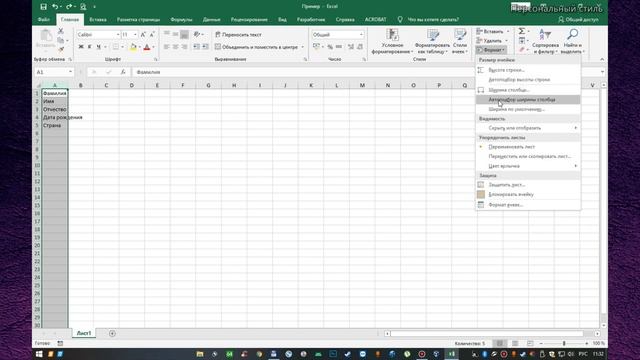Apply the red font color button
The width and height of the screenshot is (640, 360).
click(x=147, y=47)
